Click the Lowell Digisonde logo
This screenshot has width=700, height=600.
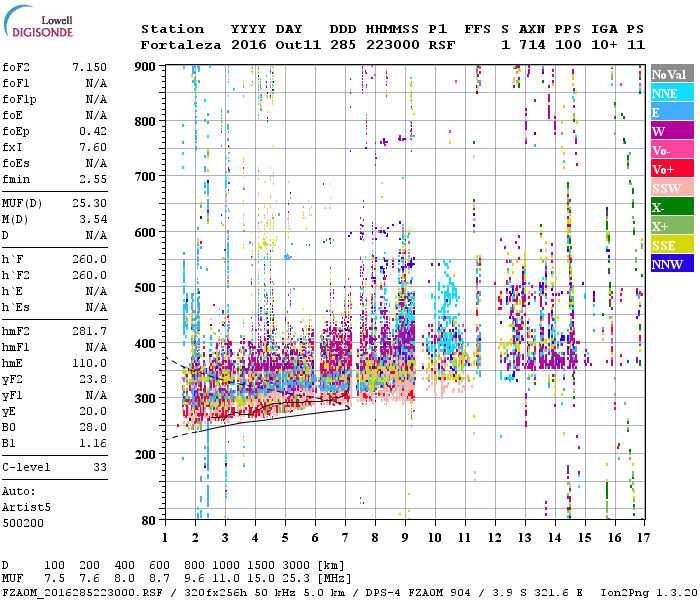(38, 21)
